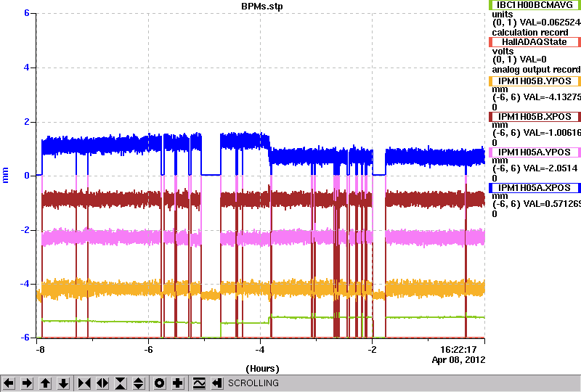Click the Apr 08, 2012 date label

click(458, 360)
